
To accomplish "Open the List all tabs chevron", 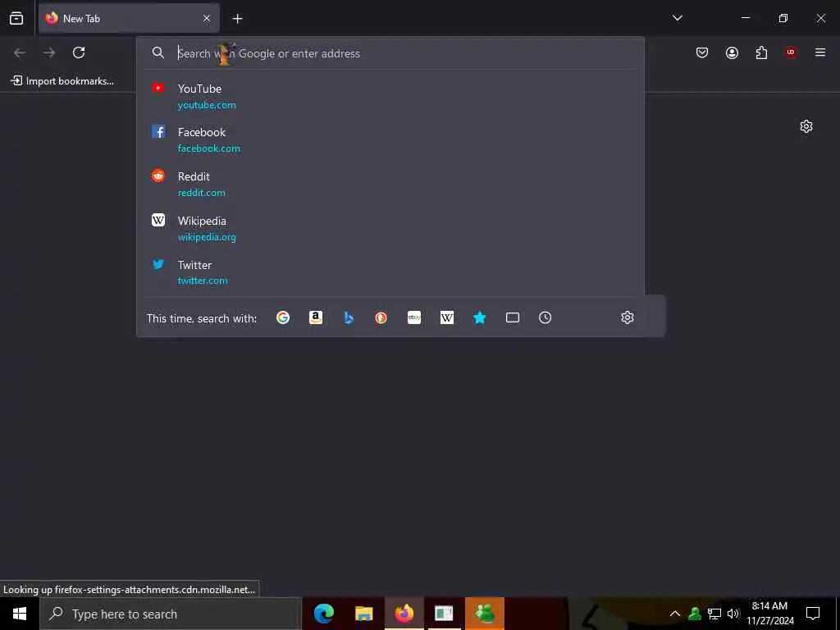I will click(x=677, y=18).
